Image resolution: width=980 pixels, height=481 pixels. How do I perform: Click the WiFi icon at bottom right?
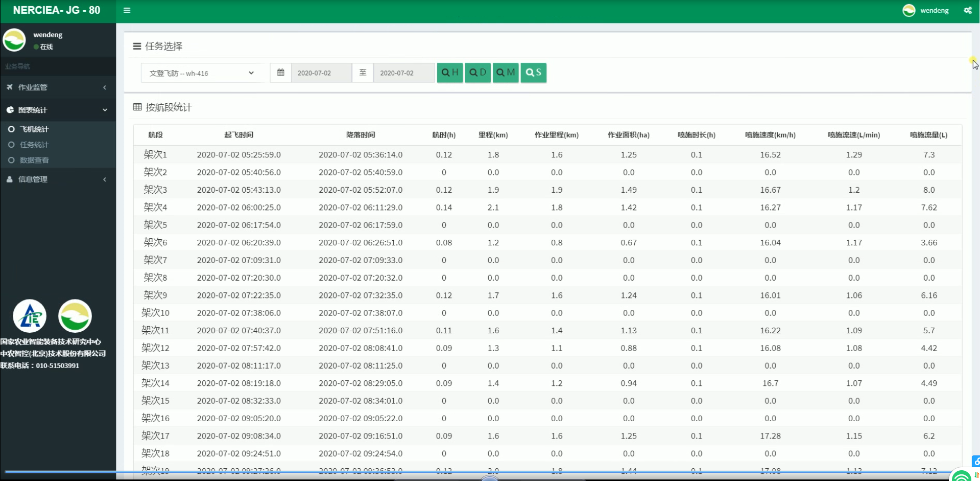click(x=961, y=476)
